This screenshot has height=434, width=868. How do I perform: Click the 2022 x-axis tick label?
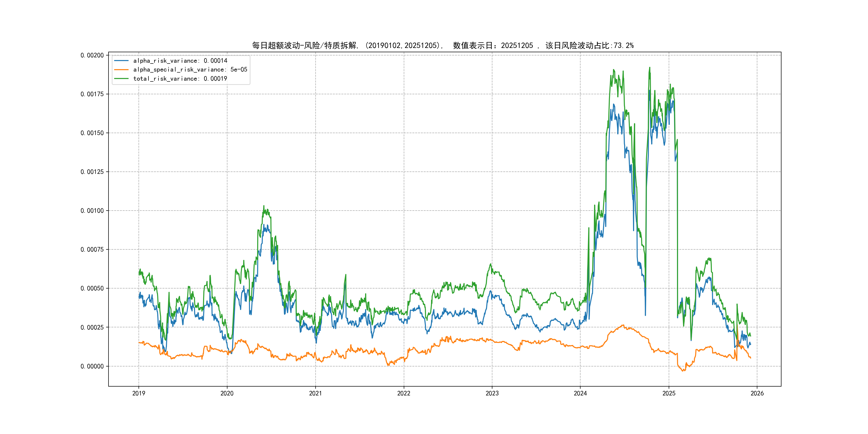(404, 393)
